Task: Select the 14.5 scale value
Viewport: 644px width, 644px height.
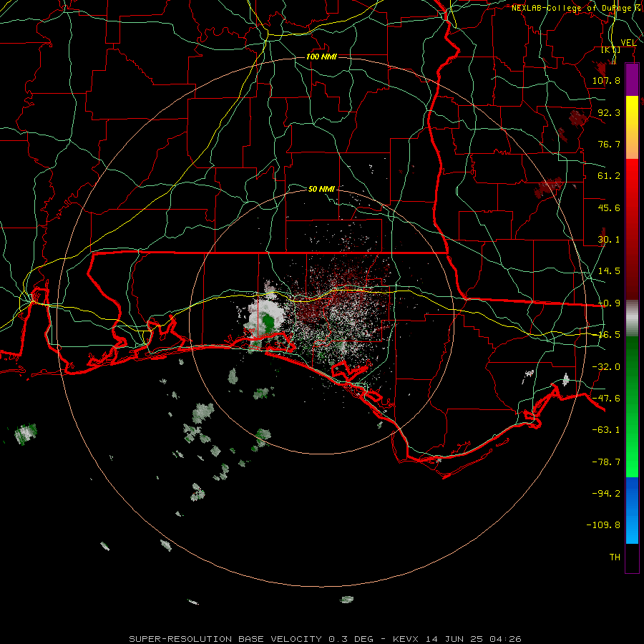Action: click(x=609, y=271)
